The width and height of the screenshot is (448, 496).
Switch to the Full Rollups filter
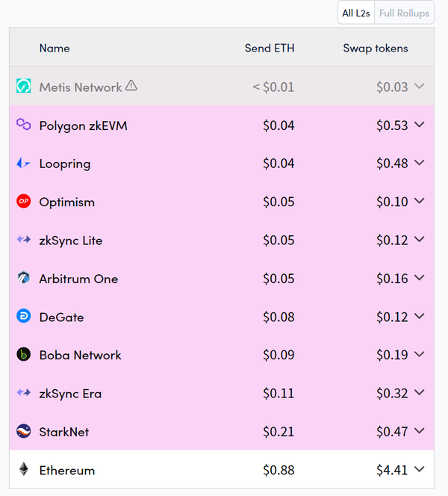click(404, 13)
